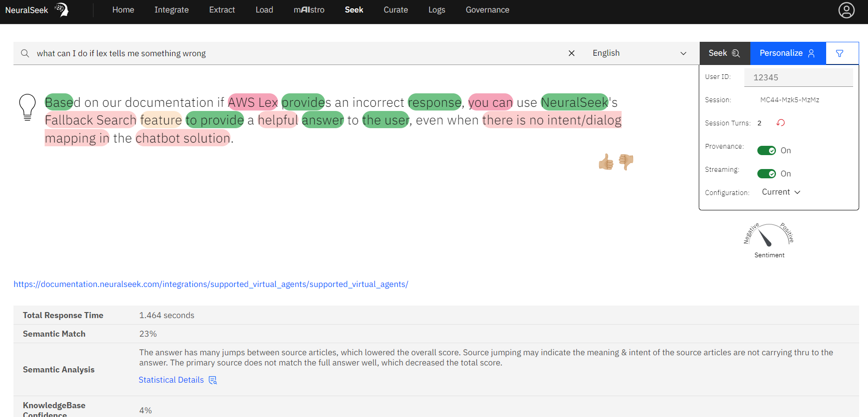
Task: Open the Load menu
Action: click(264, 10)
